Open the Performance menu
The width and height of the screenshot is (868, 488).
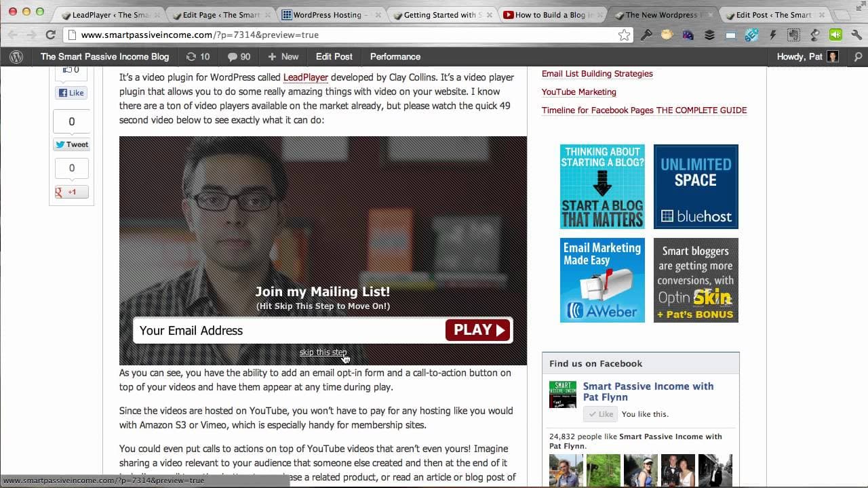click(395, 57)
